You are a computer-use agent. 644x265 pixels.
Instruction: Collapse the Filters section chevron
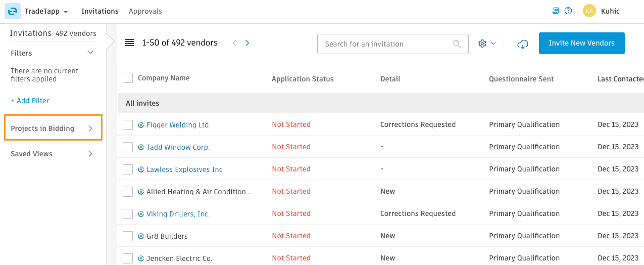click(90, 53)
